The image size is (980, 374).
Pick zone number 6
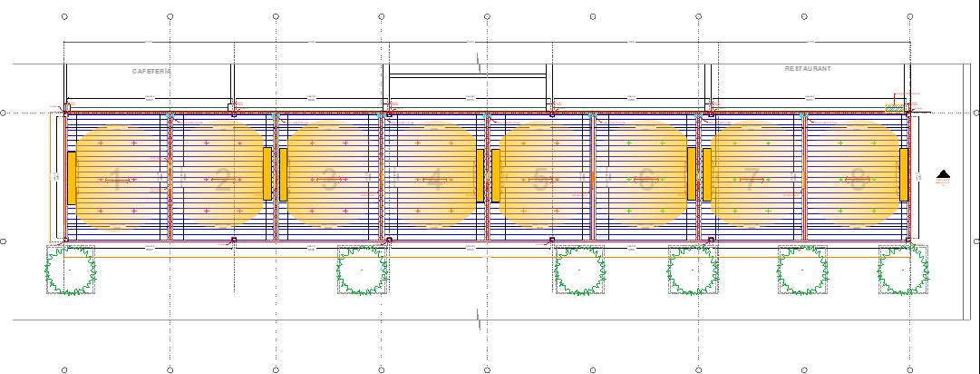tap(645, 182)
